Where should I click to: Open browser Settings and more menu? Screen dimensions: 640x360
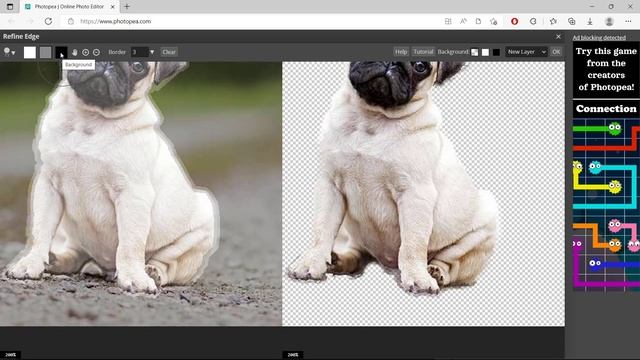tap(628, 21)
